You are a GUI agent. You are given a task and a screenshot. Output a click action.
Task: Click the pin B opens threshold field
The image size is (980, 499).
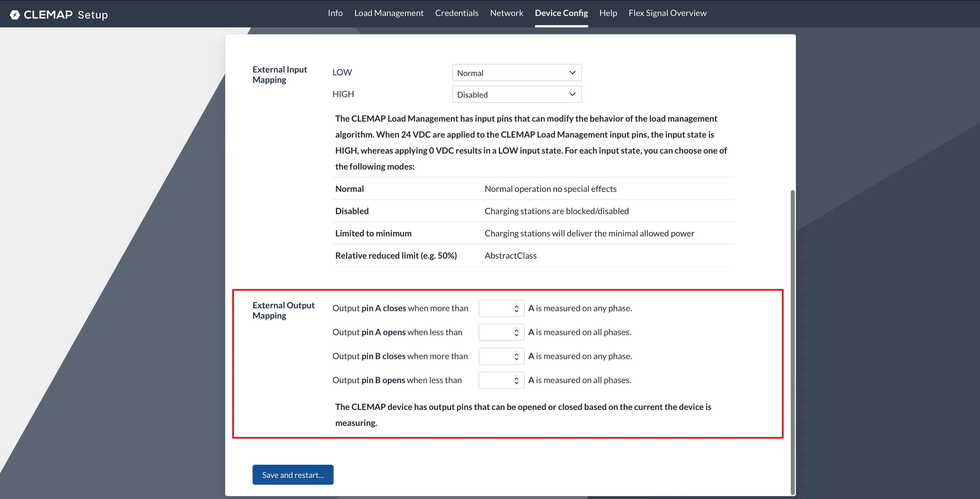tap(501, 380)
